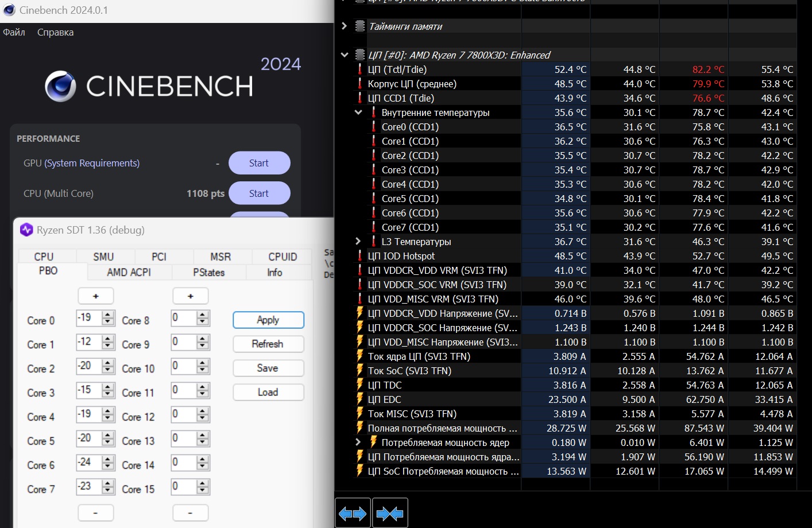This screenshot has height=528, width=812.
Task: Open the System Requirements link
Action: pos(92,163)
